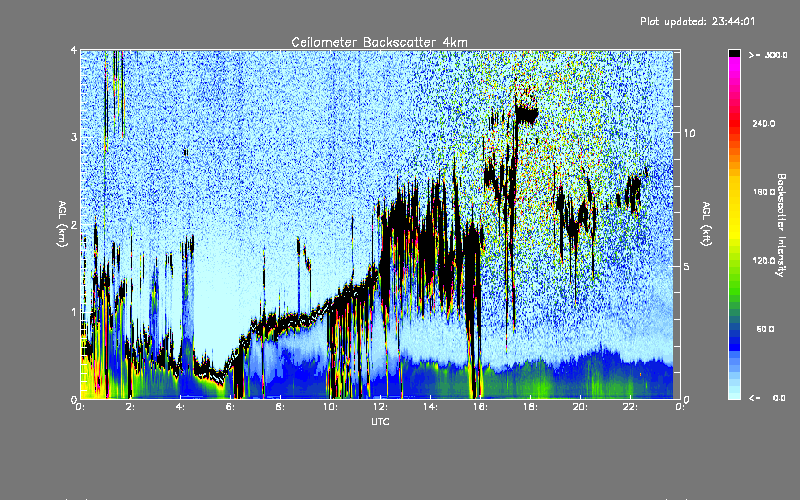The width and height of the screenshot is (800, 500).
Task: Click the 'Backscatter Intensity' colorbar label
Action: 781,225
